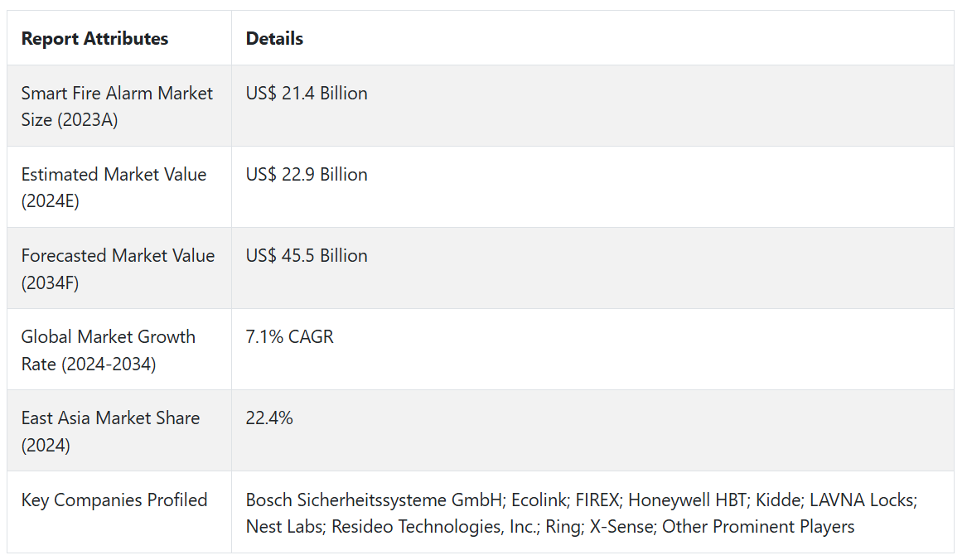
Task: Click Other Prominent Players text
Action: [758, 526]
